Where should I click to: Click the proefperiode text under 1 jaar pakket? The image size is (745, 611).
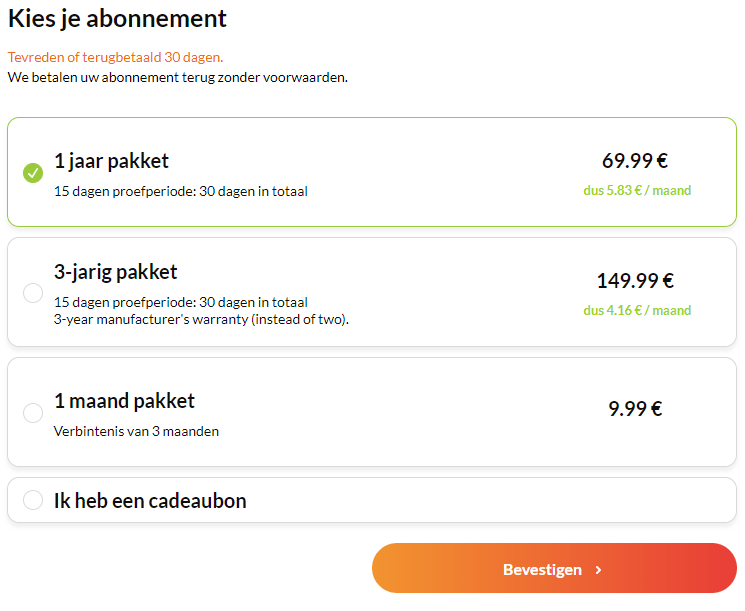(180, 191)
